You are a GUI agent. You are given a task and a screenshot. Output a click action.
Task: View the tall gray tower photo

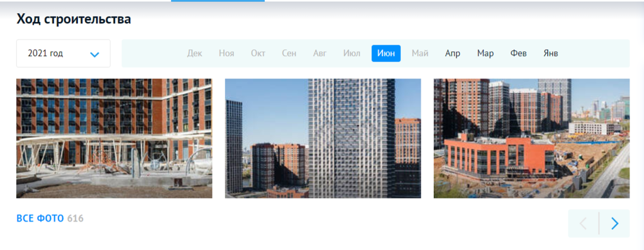323,138
